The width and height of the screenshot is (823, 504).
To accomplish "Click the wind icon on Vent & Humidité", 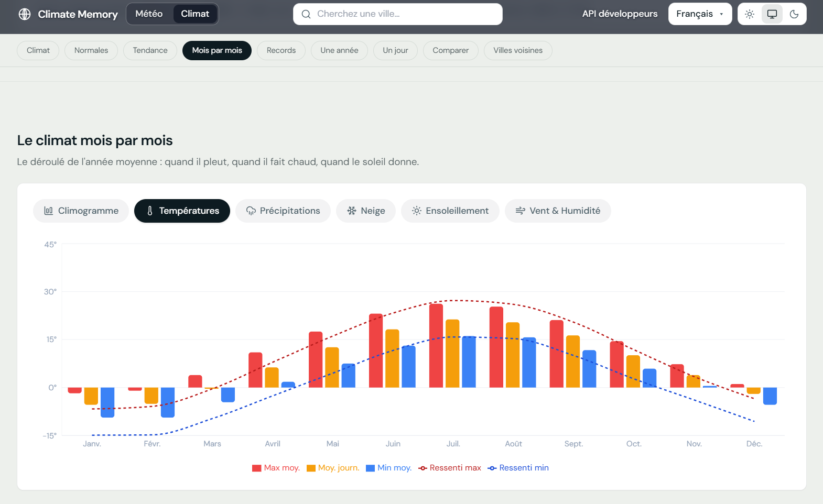I will [521, 211].
